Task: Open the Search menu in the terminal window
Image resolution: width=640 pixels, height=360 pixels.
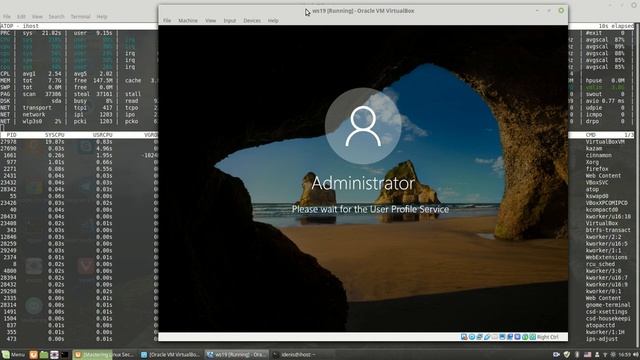Action: coord(56,17)
